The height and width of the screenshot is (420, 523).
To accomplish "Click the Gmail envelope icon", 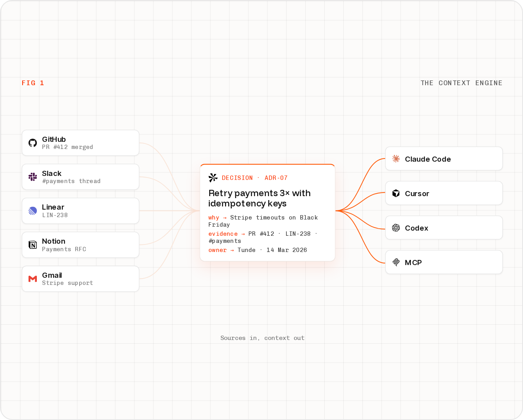I will [33, 279].
